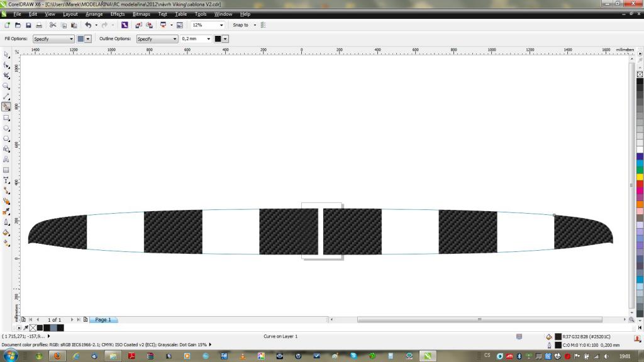The height and width of the screenshot is (362, 644).
Task: Expand the Fill Options Specify dropdown
Action: [x=70, y=39]
